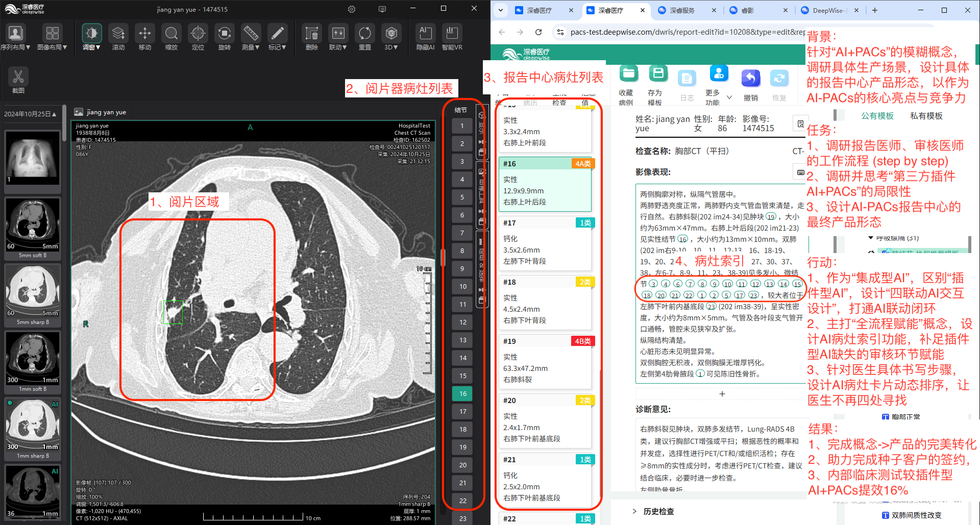The image size is (980, 525).
Task: Click the message icon in viewer title bar
Action: pyautogui.click(x=382, y=9)
